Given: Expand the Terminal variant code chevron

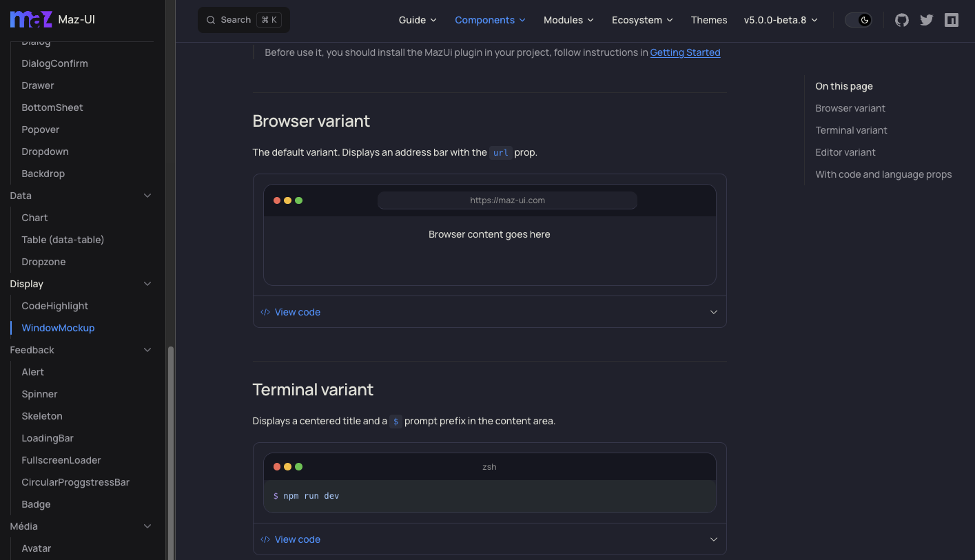Looking at the screenshot, I should pos(714,539).
